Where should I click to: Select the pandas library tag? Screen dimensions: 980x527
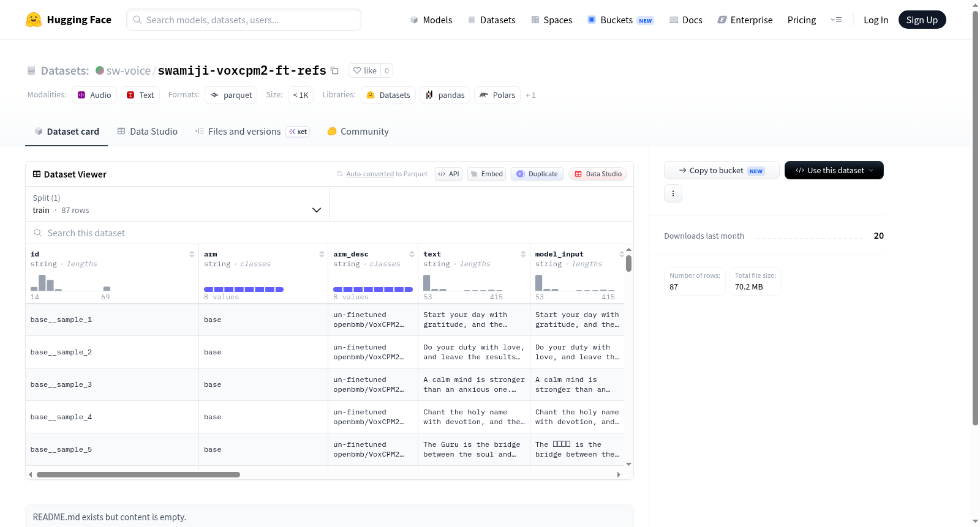(445, 95)
